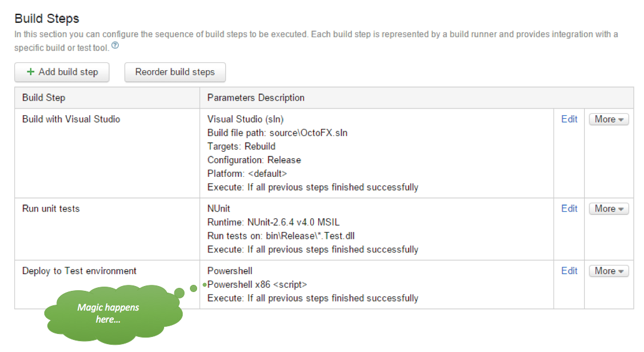644x352 pixels.
Task: Open More dropdown for Deploy to Test step
Action: (609, 271)
